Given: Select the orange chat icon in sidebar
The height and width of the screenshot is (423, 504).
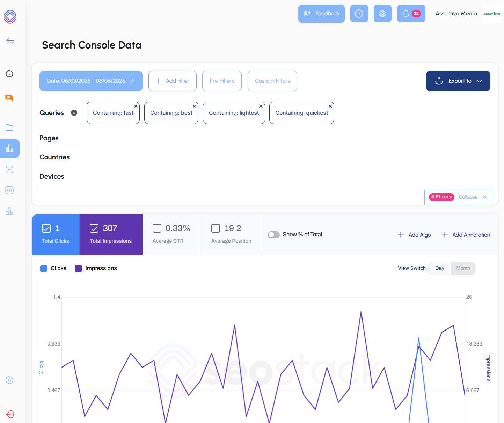Looking at the screenshot, I should pyautogui.click(x=9, y=98).
